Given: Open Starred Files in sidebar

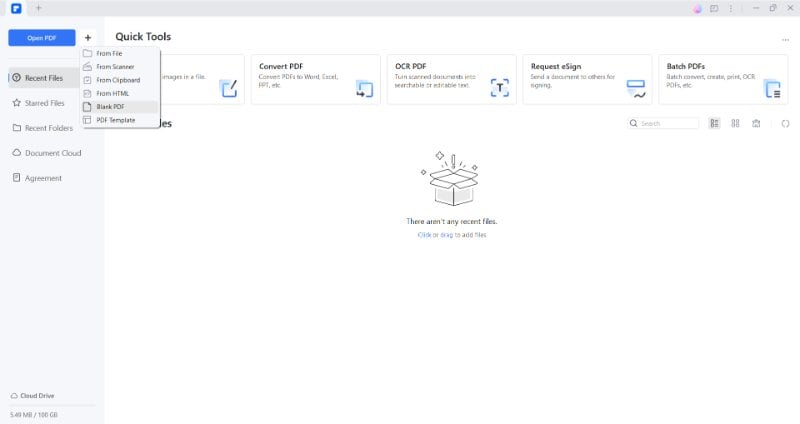Looking at the screenshot, I should [45, 103].
